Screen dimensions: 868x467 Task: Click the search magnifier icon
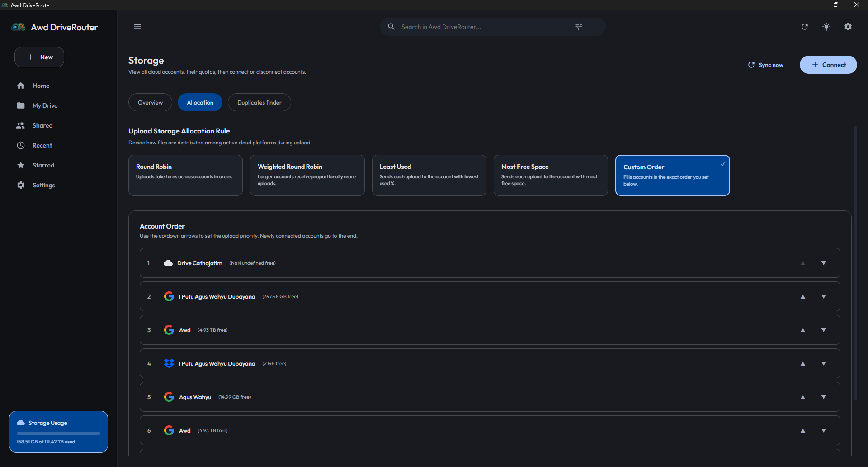pos(392,27)
